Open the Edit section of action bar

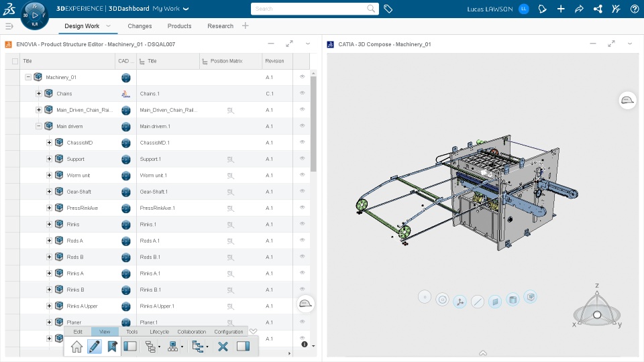(x=78, y=332)
